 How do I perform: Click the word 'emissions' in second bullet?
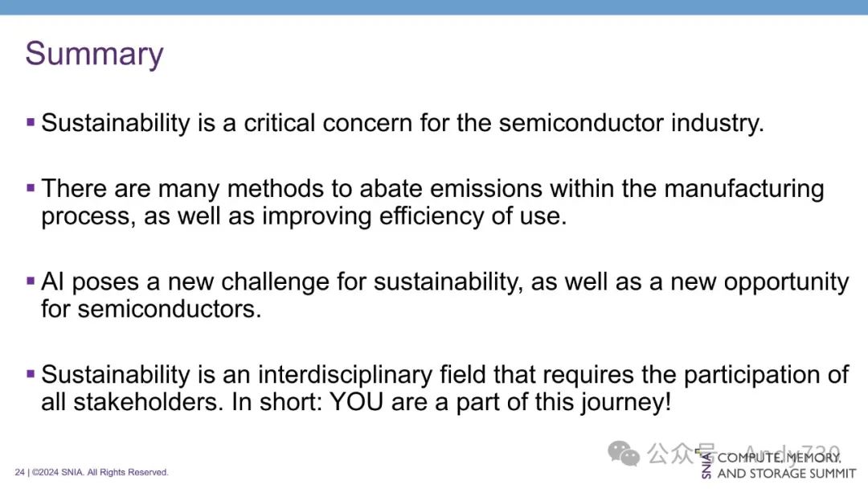pyautogui.click(x=486, y=188)
